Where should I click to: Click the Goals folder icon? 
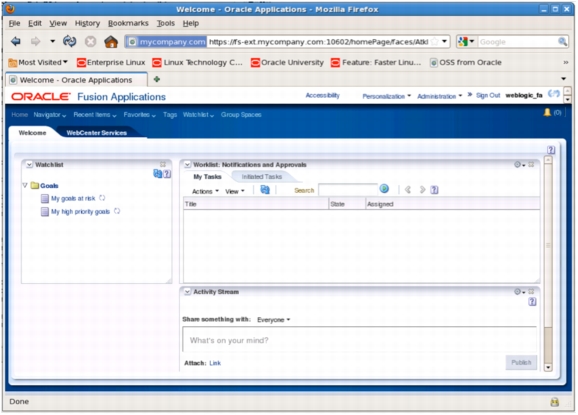pos(35,185)
